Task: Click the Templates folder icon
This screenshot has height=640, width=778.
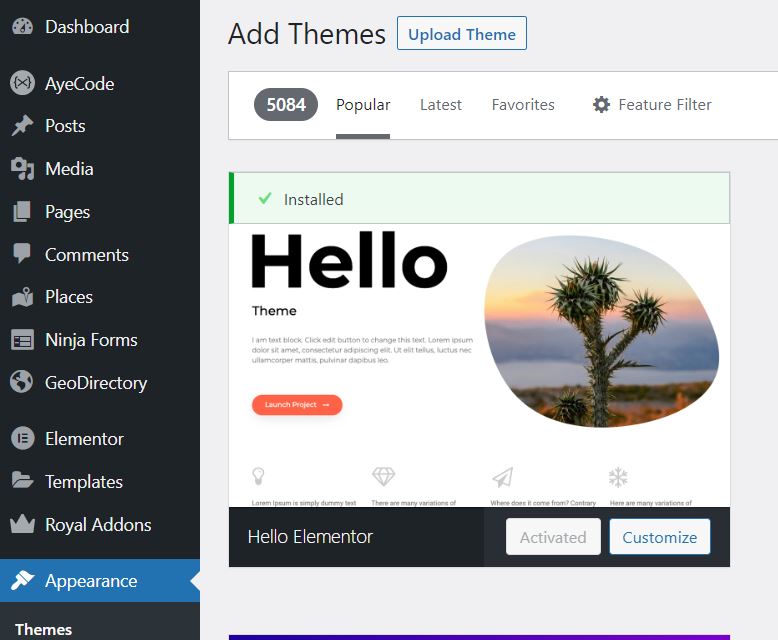Action: pos(22,480)
